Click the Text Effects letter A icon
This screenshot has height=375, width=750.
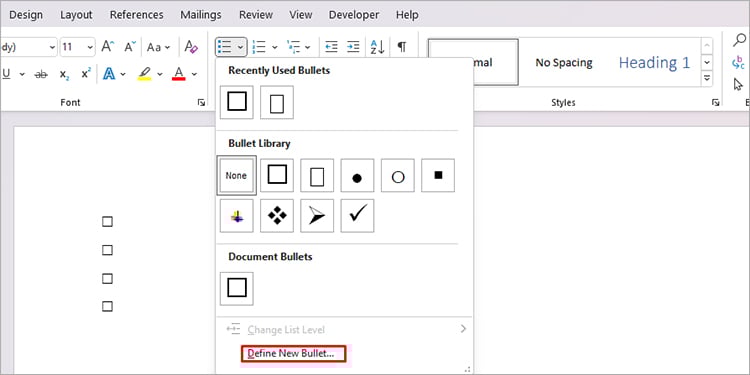point(109,74)
